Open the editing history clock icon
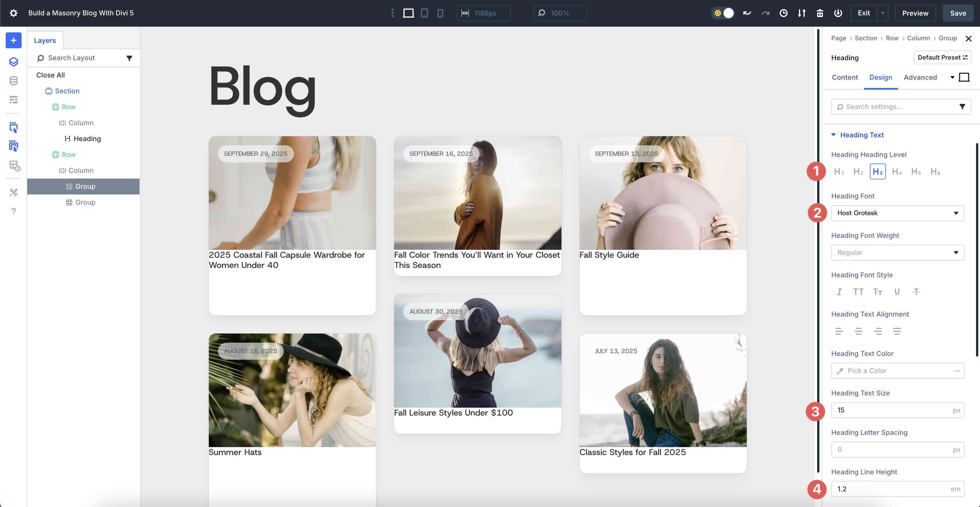Viewport: 980px width, 507px height. pyautogui.click(x=783, y=13)
